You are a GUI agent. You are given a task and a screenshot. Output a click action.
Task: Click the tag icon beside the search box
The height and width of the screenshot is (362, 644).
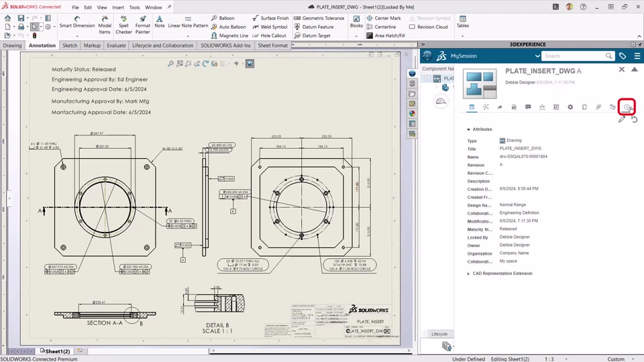(623, 56)
